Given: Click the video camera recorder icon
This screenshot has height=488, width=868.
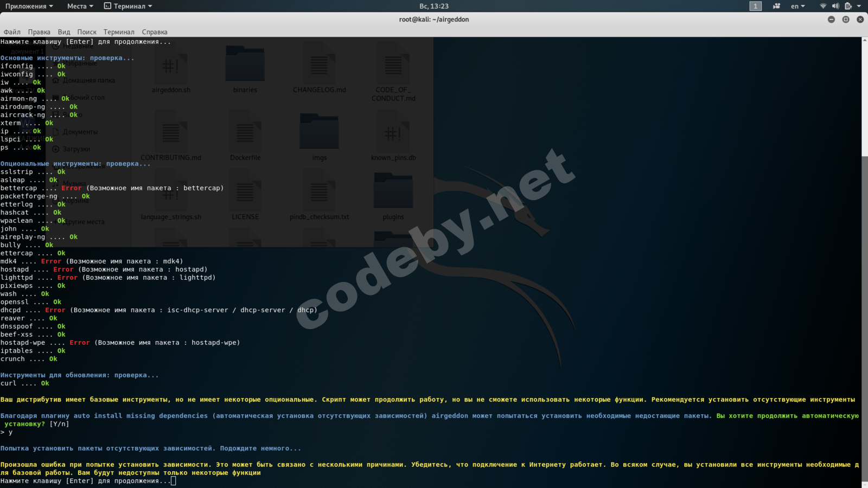Looking at the screenshot, I should point(776,6).
